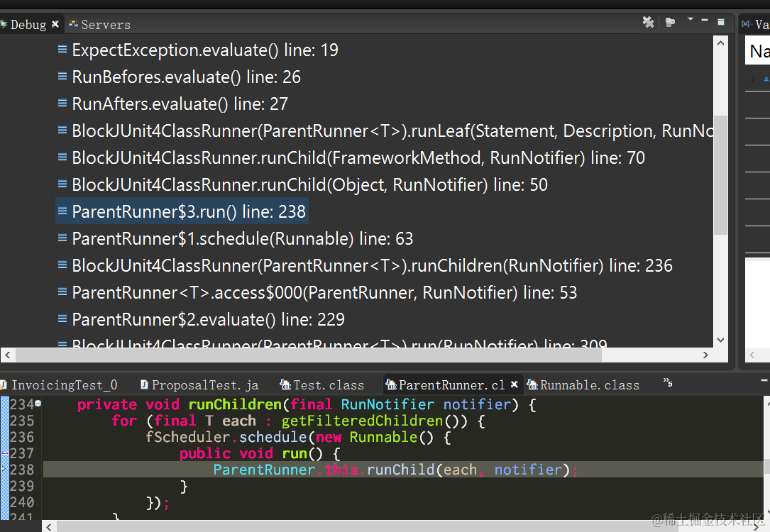The width and height of the screenshot is (770, 532).
Task: Click runChild call on highlighted line 238
Action: pyautogui.click(x=401, y=470)
